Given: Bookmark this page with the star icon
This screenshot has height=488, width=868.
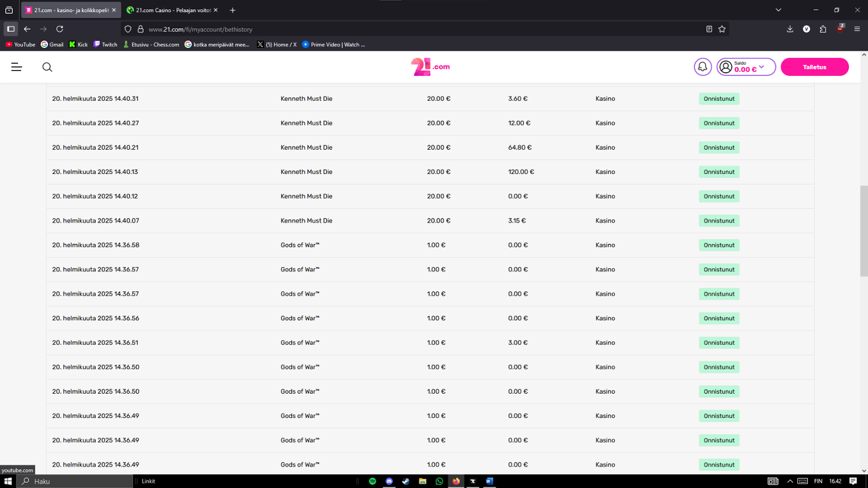Looking at the screenshot, I should coord(722,29).
